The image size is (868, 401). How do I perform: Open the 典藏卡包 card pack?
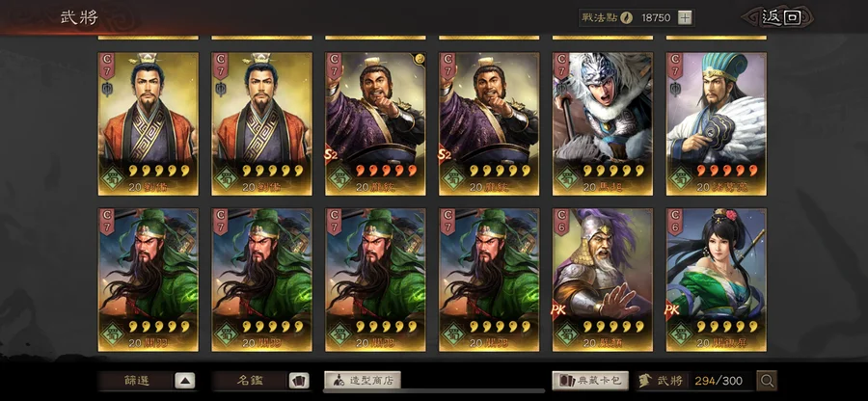(x=590, y=381)
